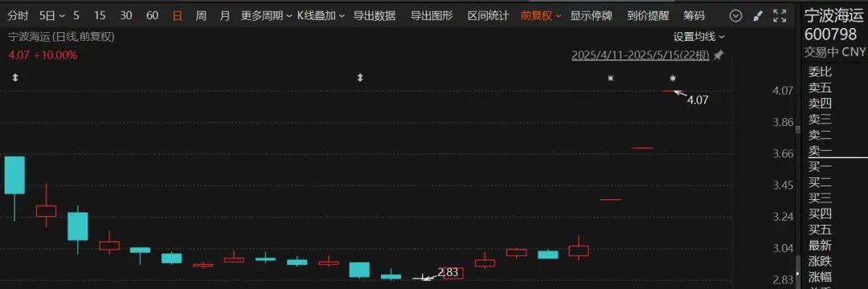Image resolution: width=868 pixels, height=289 pixels.
Task: Click the 3.45 label on the price axis
Action: click(x=784, y=185)
